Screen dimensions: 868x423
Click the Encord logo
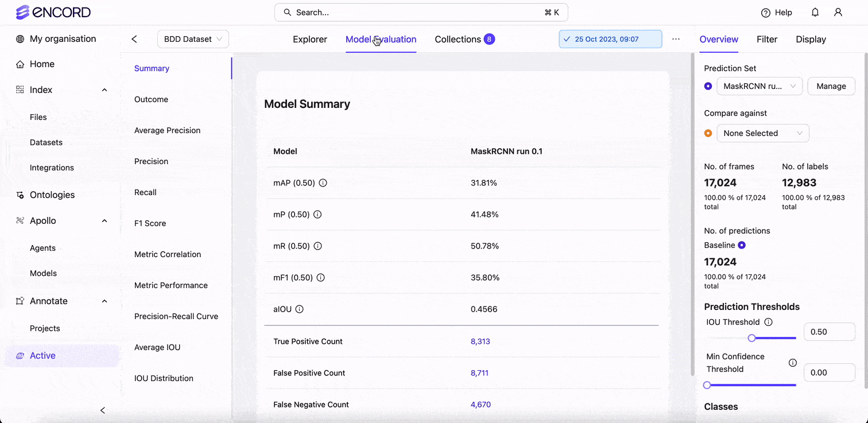point(53,12)
